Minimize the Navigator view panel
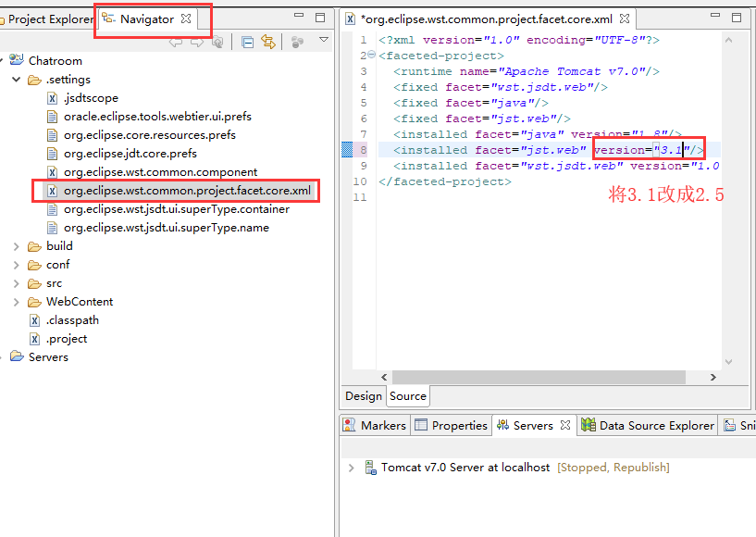Screen dimensions: 756x537 point(299,16)
